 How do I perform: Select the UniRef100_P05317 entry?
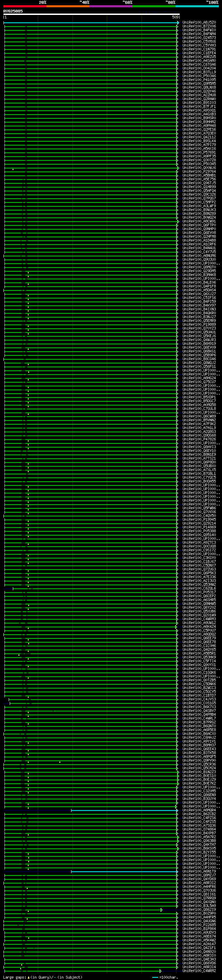click(x=199, y=592)
